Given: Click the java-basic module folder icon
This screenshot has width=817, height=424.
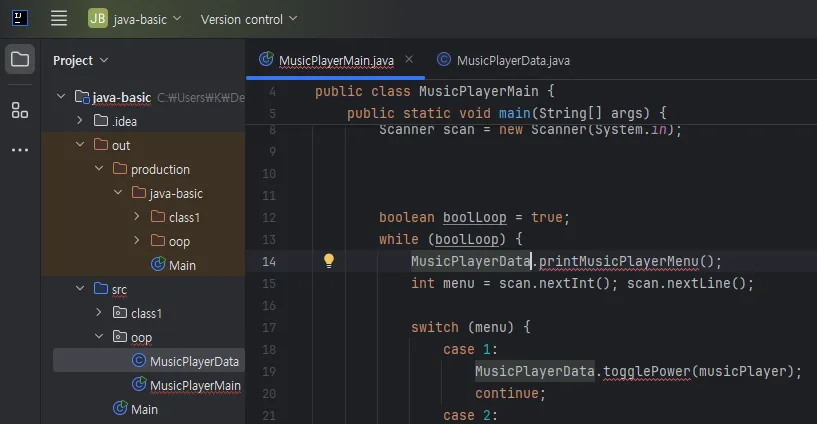Looking at the screenshot, I should click(x=82, y=96).
